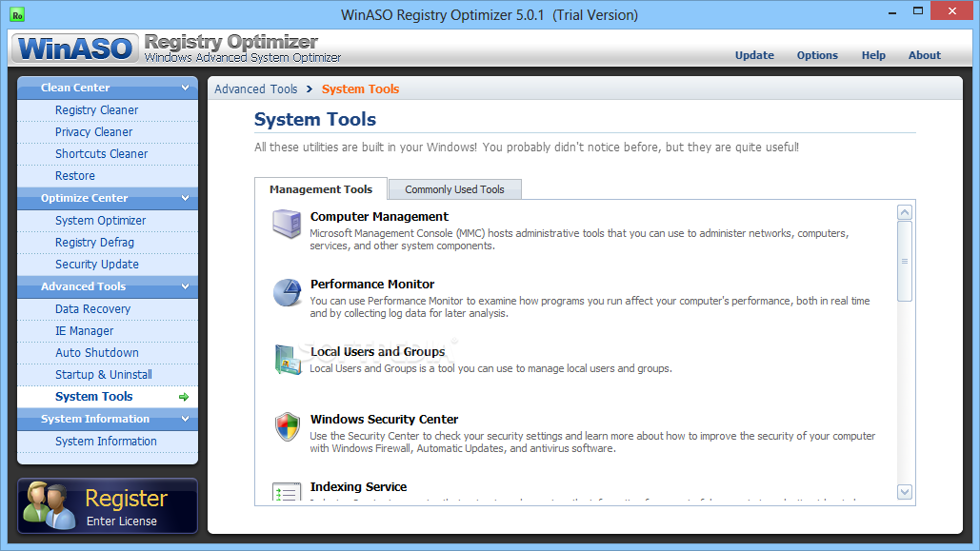Click the WinASO logo
Image resolution: width=980 pixels, height=551 pixels.
[75, 49]
